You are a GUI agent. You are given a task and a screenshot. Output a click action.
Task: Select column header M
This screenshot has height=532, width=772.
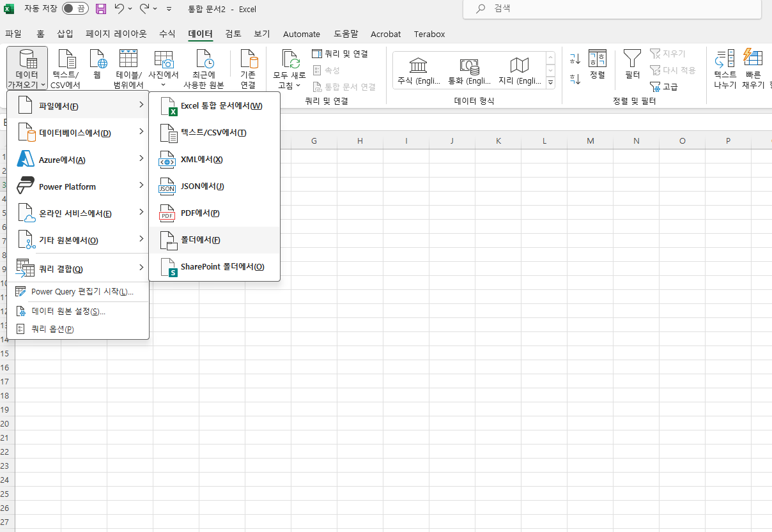(x=590, y=141)
